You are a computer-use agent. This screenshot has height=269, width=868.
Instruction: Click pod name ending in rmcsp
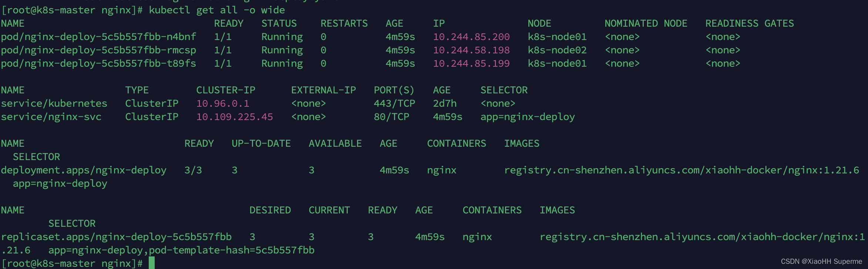click(x=98, y=50)
